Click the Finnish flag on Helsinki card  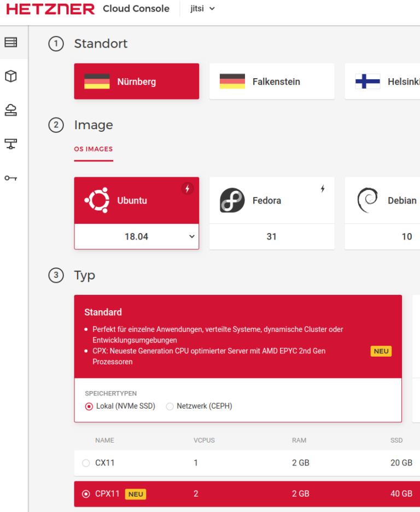[367, 82]
